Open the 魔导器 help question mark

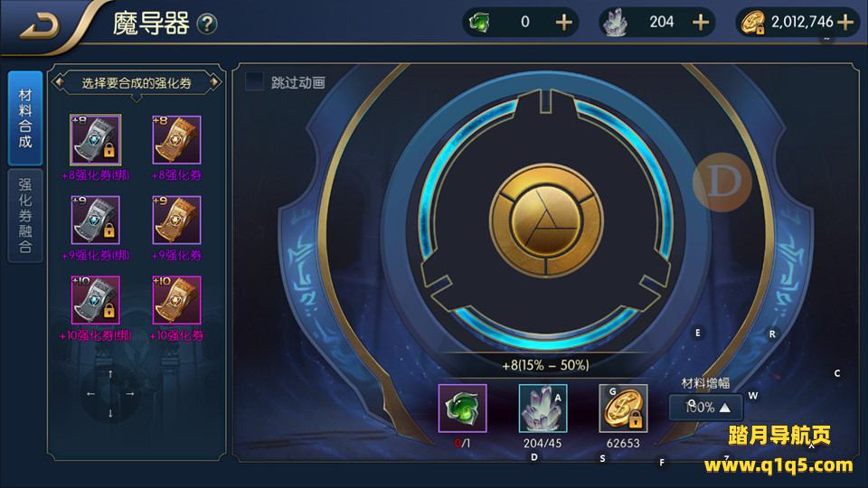point(207,23)
